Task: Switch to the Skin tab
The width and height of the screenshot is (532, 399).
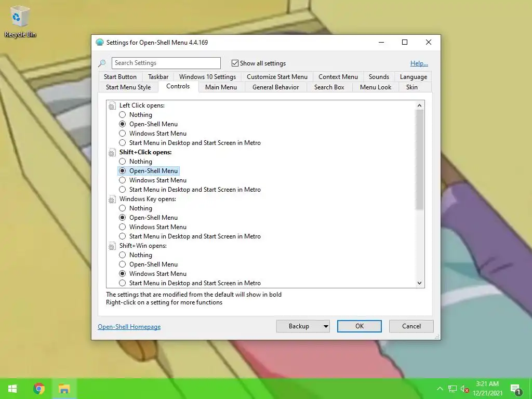Action: pyautogui.click(x=412, y=87)
